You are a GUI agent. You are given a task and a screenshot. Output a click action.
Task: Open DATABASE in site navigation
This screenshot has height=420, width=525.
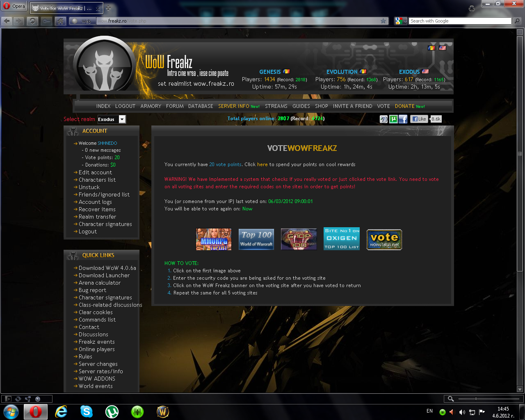[x=201, y=106]
